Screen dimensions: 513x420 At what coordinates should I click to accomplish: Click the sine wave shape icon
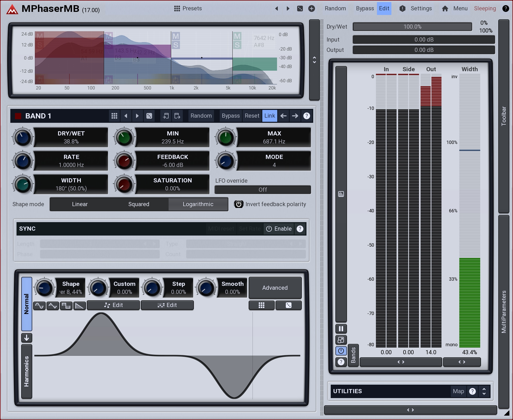coord(39,306)
